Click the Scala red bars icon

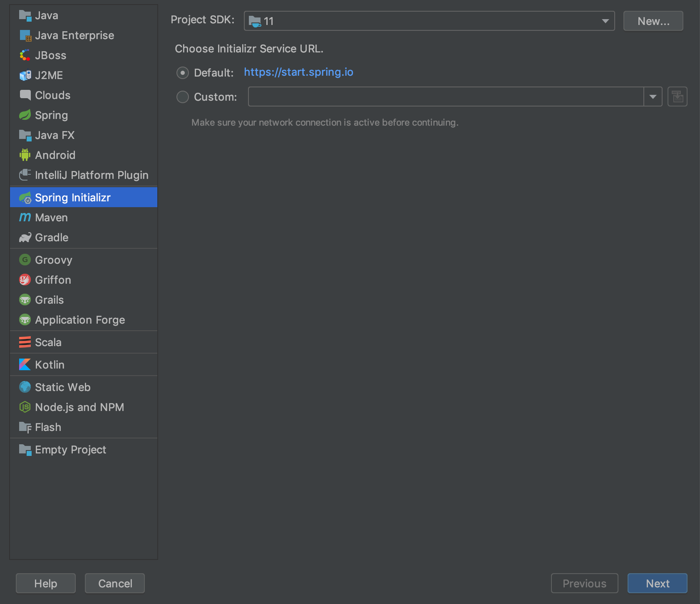25,342
